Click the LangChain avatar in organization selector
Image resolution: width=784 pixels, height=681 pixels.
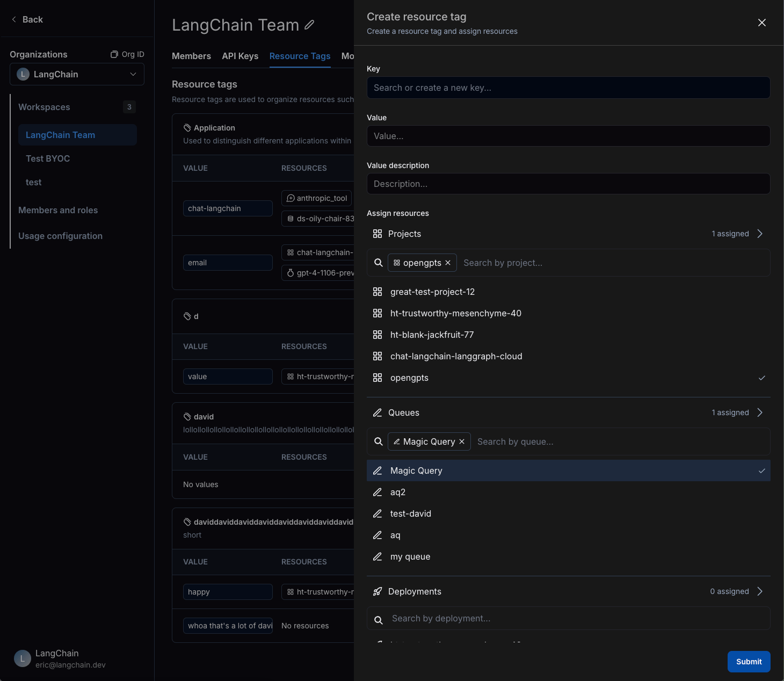pyautogui.click(x=23, y=74)
